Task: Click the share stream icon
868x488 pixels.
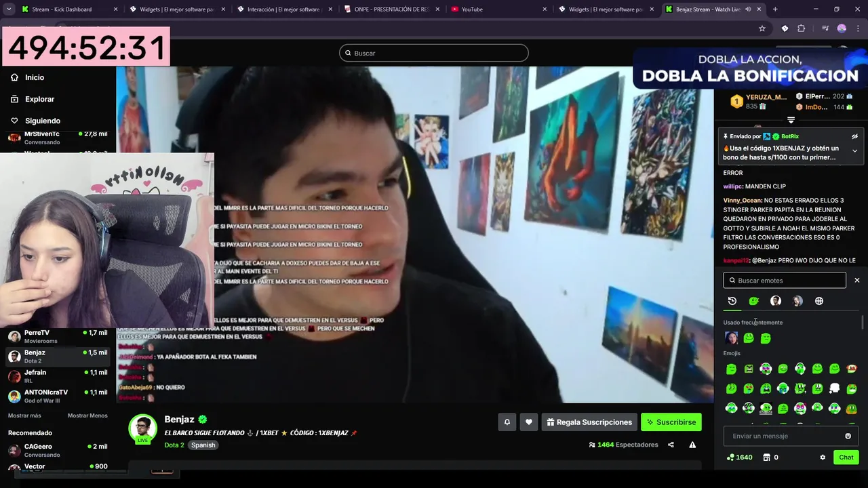Action: click(x=671, y=445)
